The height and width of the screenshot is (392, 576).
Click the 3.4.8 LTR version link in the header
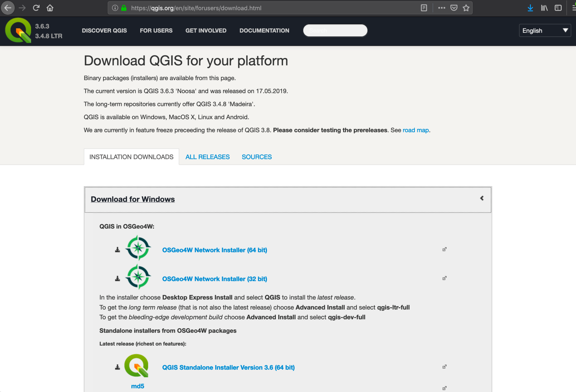[49, 36]
